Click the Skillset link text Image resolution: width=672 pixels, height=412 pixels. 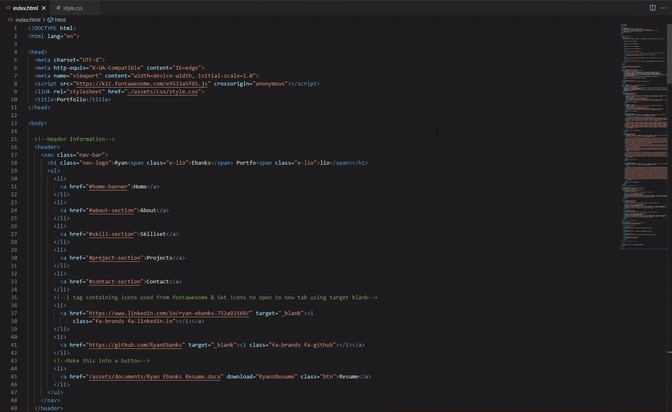click(153, 234)
